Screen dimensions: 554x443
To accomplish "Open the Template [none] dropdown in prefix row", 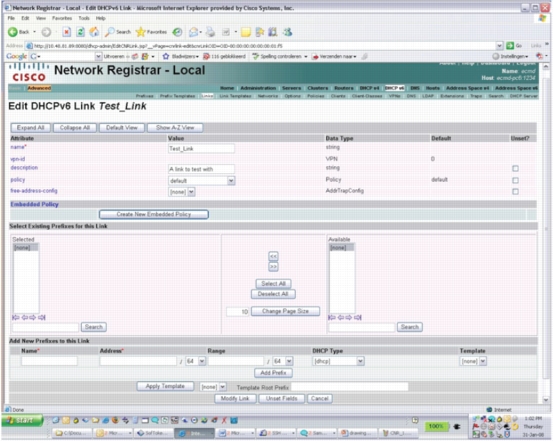I will click(483, 362).
